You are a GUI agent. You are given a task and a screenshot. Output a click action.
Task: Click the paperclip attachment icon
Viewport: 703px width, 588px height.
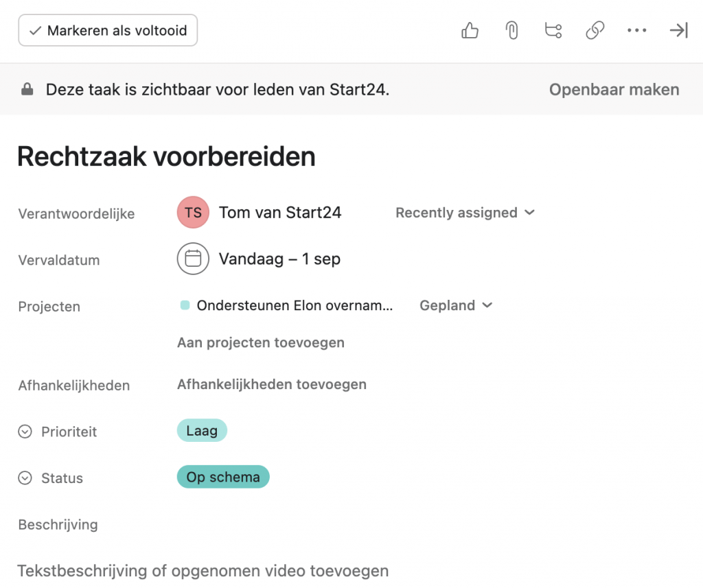coord(511,31)
